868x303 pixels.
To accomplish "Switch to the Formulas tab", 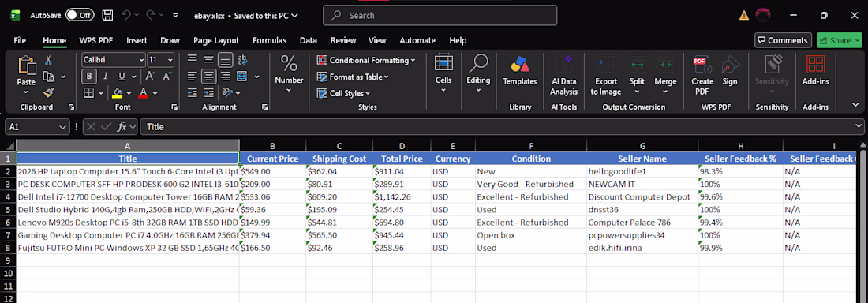I will click(x=270, y=40).
